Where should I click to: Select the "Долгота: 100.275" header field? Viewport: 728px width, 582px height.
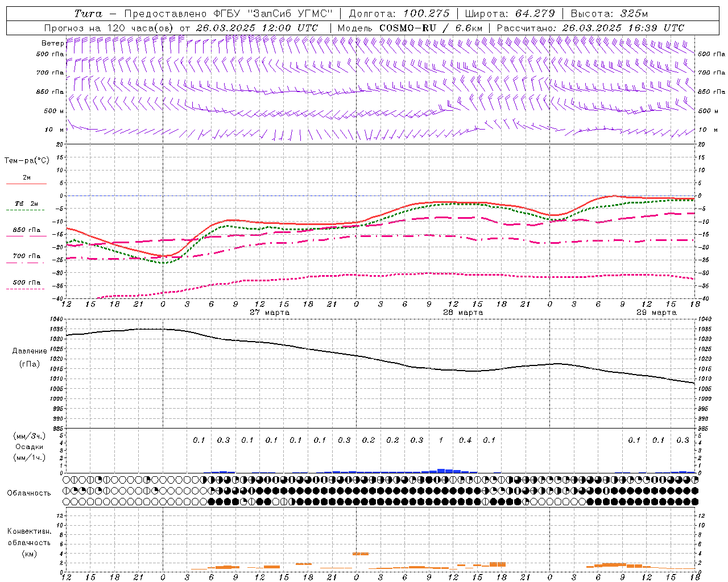[x=399, y=14]
